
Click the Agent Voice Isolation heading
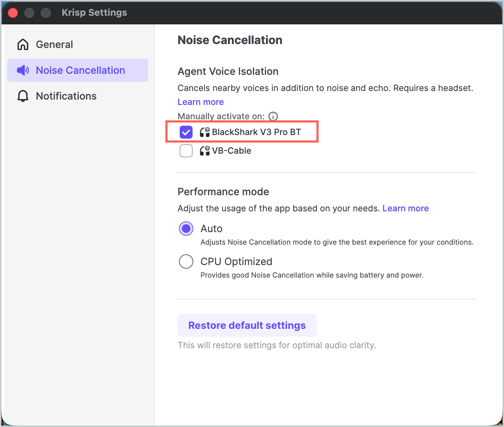(x=228, y=71)
